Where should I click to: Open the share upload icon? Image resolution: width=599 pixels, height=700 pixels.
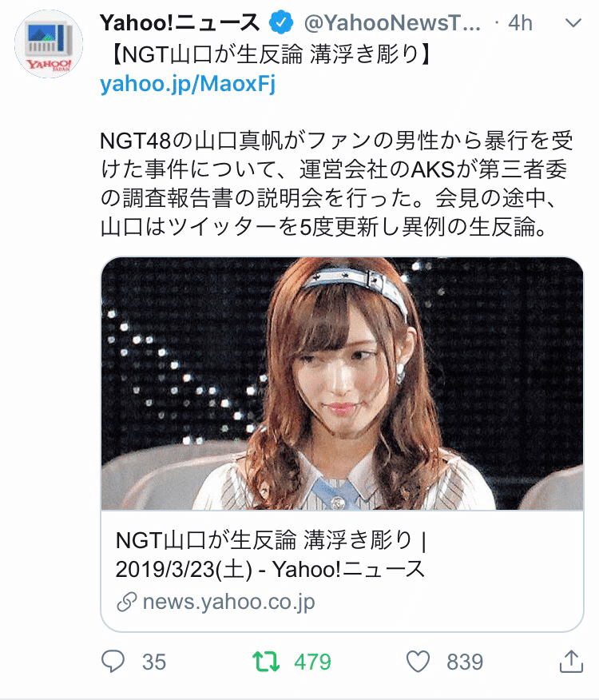click(571, 661)
